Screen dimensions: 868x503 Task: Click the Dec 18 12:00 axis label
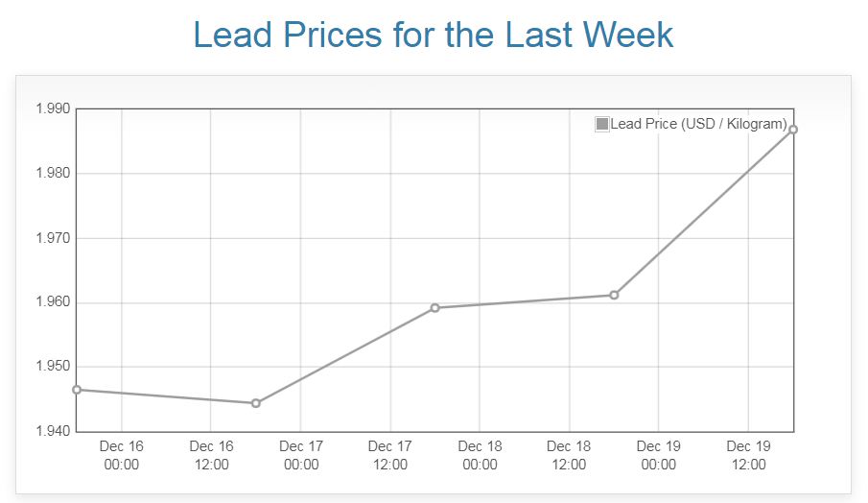click(569, 455)
